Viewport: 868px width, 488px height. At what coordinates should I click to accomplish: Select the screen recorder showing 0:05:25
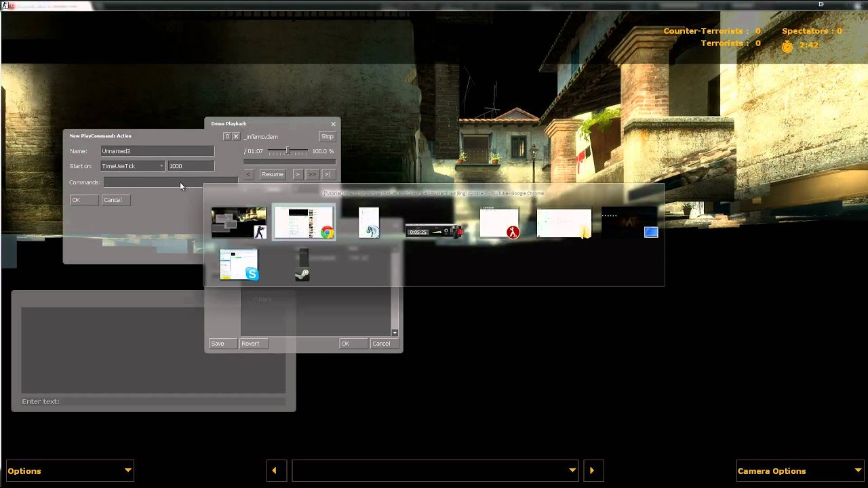(434, 231)
